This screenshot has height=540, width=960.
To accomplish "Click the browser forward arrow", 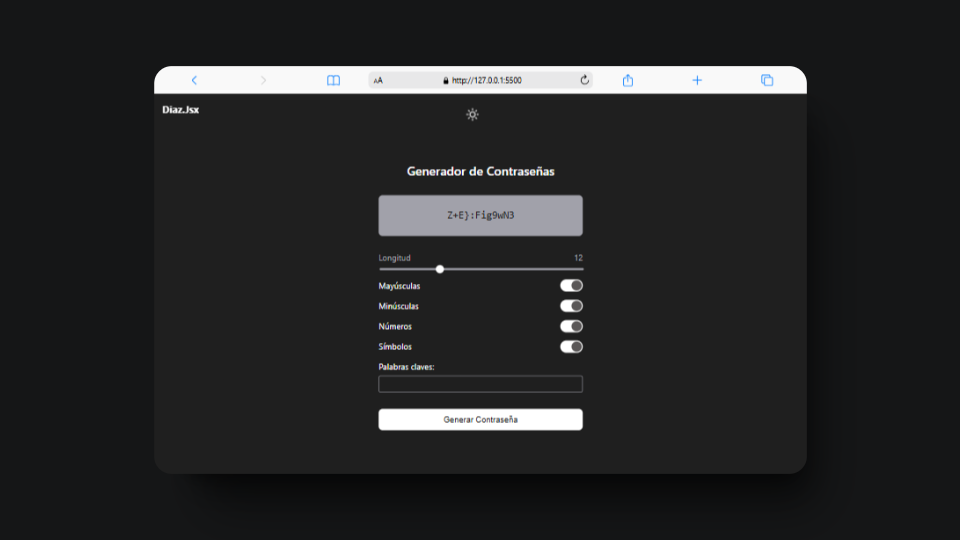I will [263, 80].
